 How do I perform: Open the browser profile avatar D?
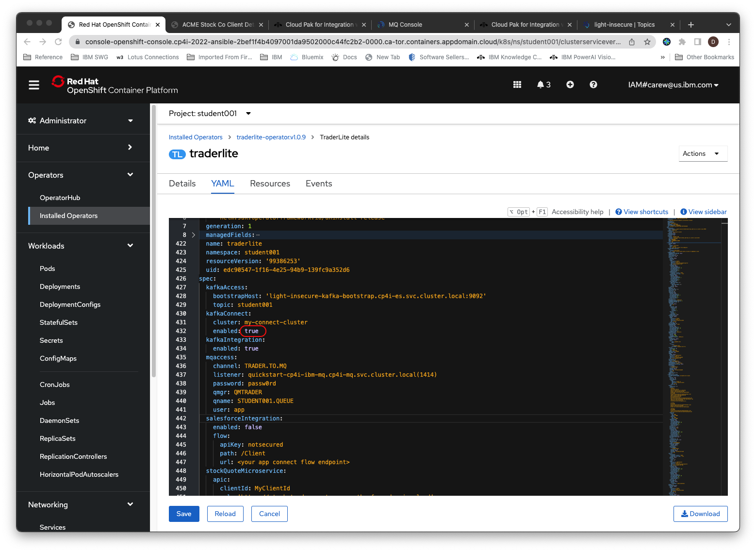[713, 42]
